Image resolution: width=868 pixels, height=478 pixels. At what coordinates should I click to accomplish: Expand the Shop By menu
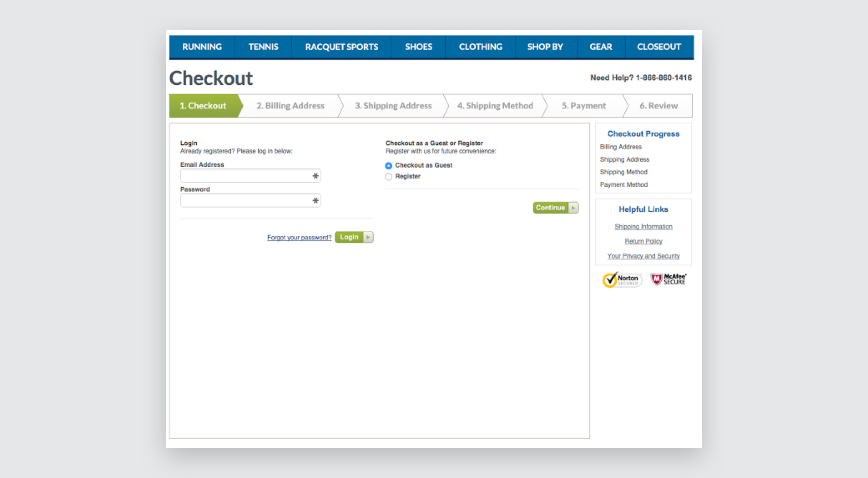pyautogui.click(x=545, y=47)
